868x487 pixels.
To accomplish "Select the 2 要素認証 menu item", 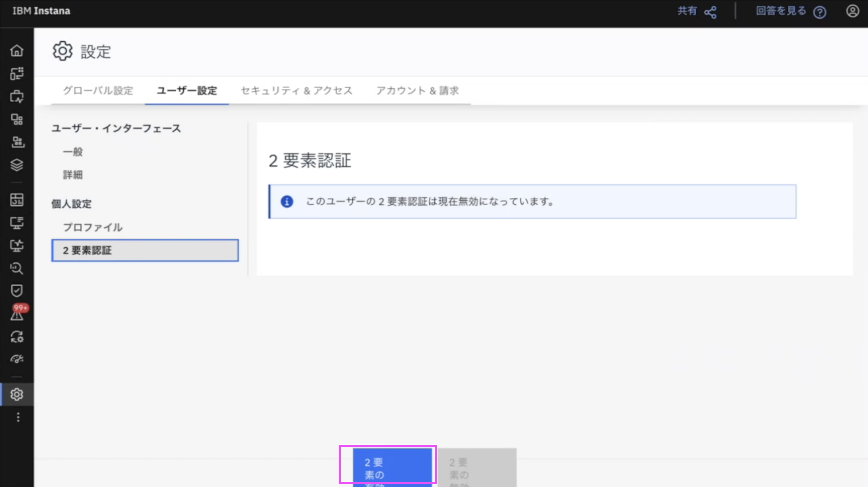I will click(145, 250).
